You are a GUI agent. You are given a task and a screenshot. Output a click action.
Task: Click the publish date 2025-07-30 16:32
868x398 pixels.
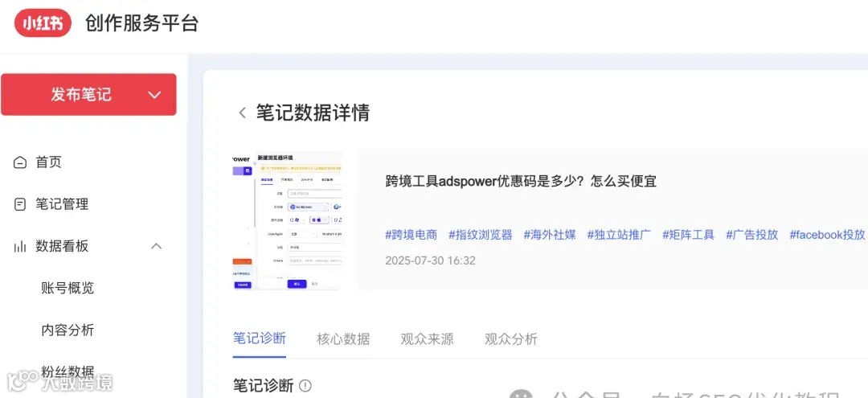click(430, 261)
